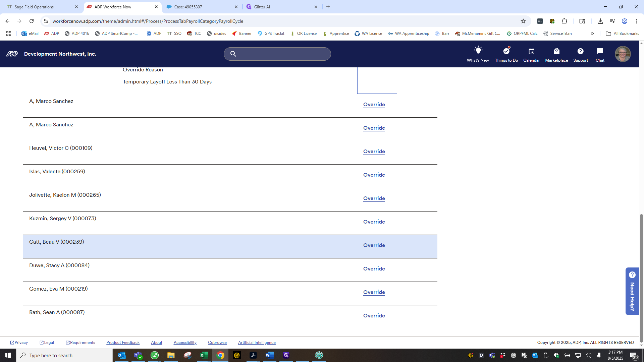644x362 pixels.
Task: Click the Windows taskbar search box
Action: tap(64, 355)
